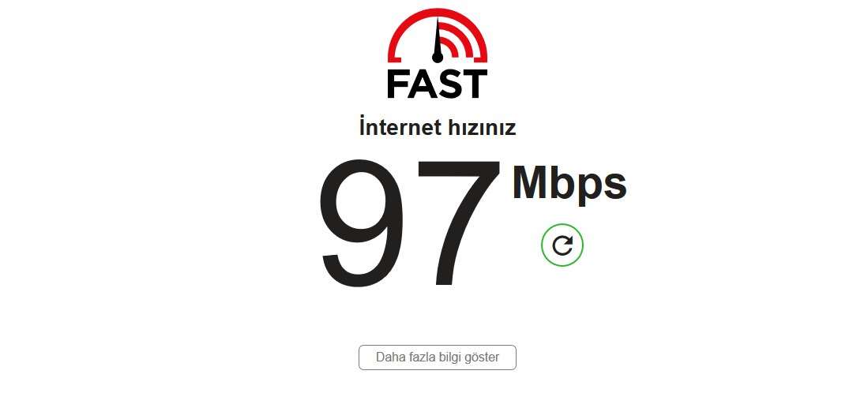Click the large 97 speed result
Viewport: 868px width, 408px height.
point(410,223)
